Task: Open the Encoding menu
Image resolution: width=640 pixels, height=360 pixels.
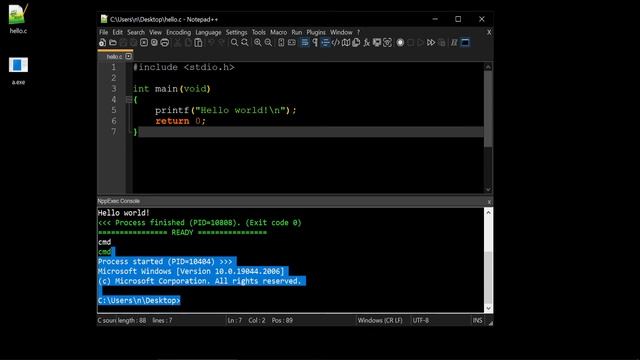Action: click(178, 32)
